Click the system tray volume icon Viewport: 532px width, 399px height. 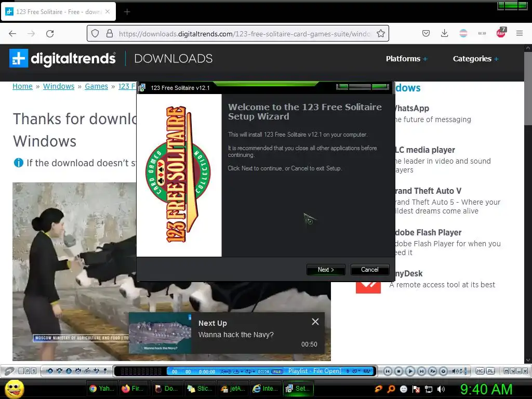point(441,389)
